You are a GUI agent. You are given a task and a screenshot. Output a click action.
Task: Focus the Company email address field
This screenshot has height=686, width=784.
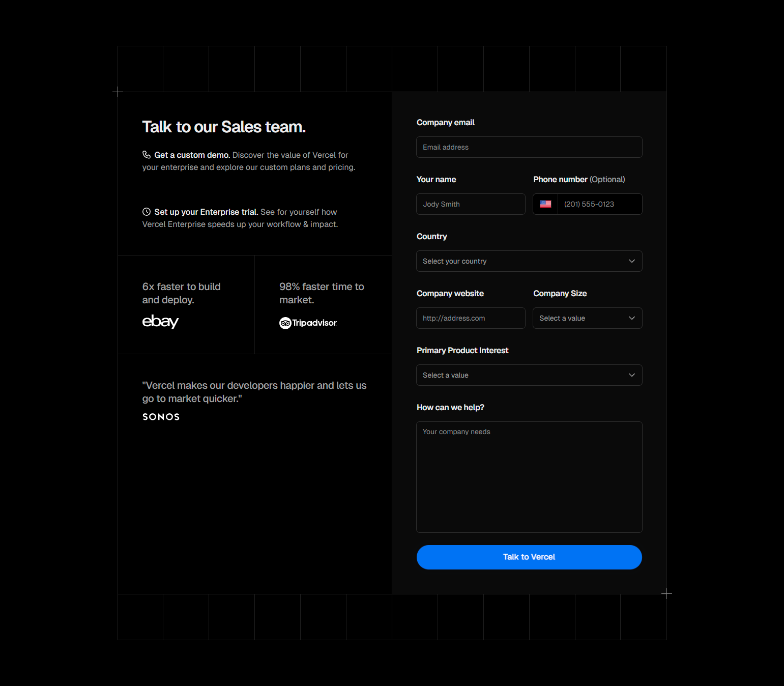[x=529, y=147]
